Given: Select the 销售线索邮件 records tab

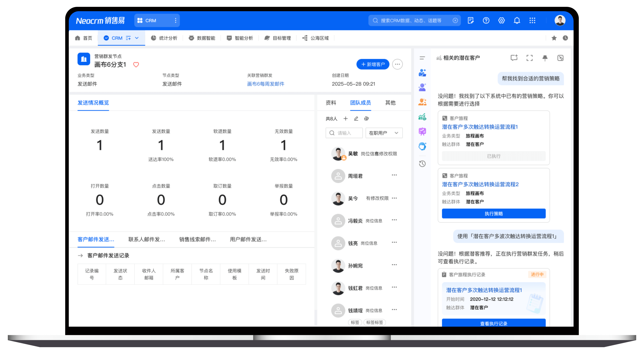Looking at the screenshot, I should point(197,239).
